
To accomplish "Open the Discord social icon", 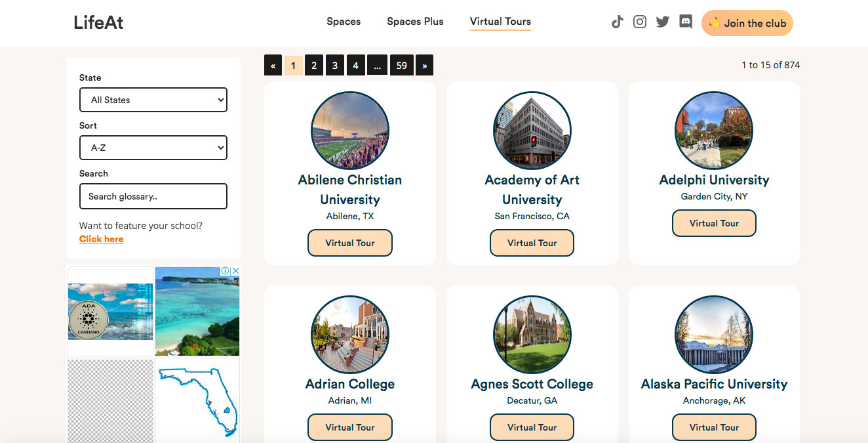I will coord(686,22).
